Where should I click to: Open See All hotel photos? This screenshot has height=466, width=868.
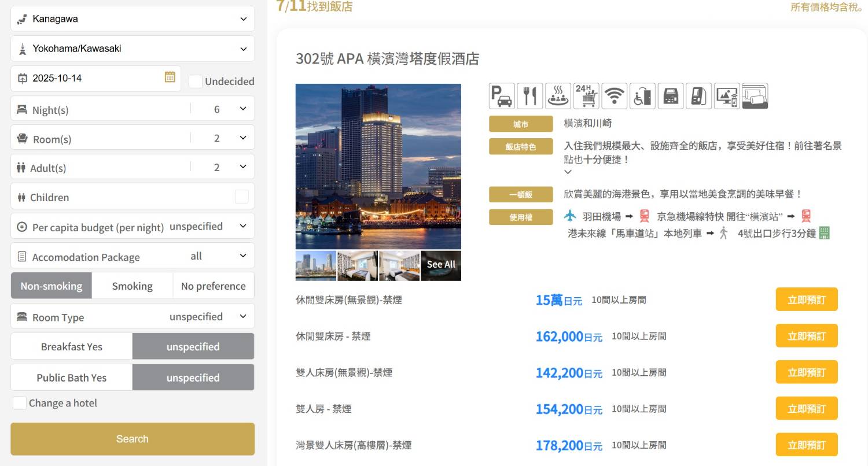[x=441, y=265]
